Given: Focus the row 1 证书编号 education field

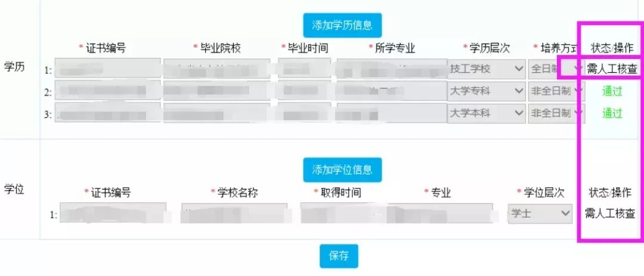Looking at the screenshot, I should (x=107, y=68).
